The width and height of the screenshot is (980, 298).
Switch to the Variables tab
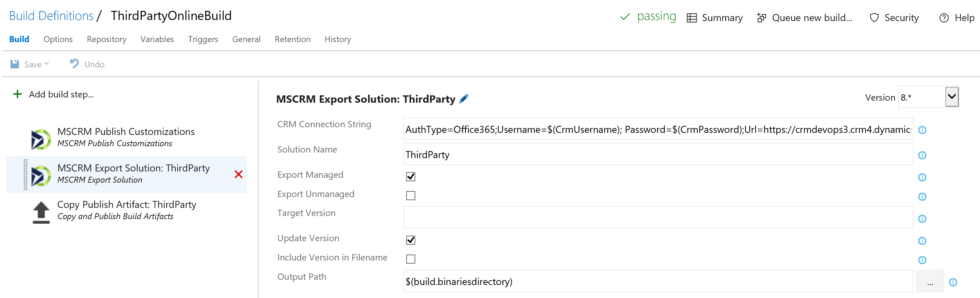pos(157,39)
